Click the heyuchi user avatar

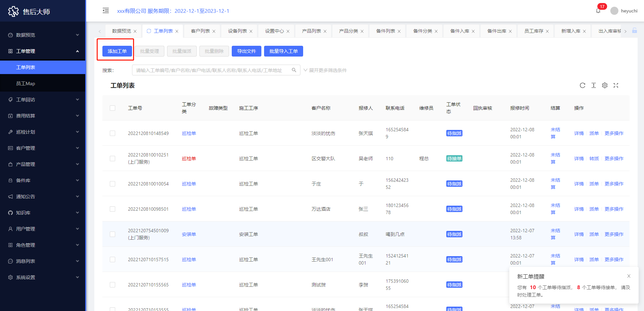614,11
